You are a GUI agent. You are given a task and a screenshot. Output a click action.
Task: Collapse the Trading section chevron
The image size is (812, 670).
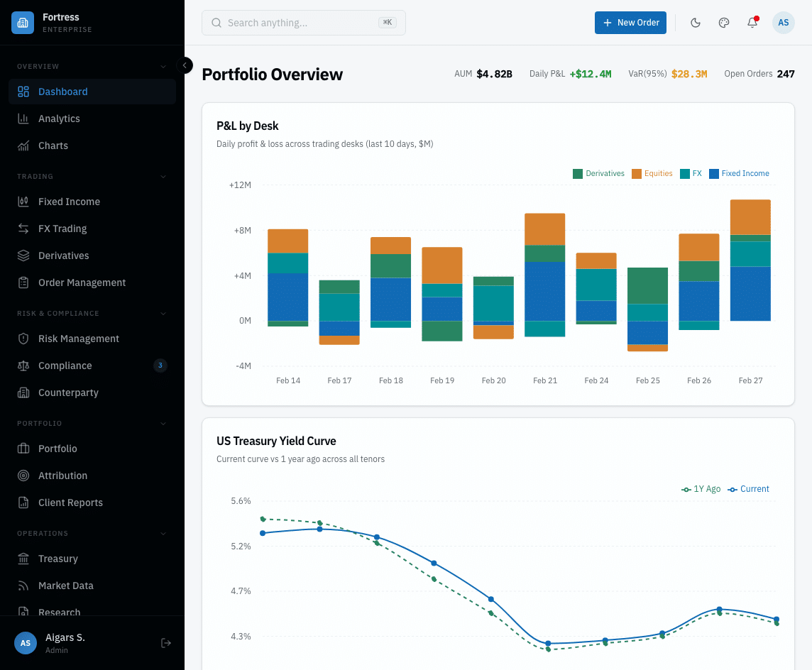164,176
